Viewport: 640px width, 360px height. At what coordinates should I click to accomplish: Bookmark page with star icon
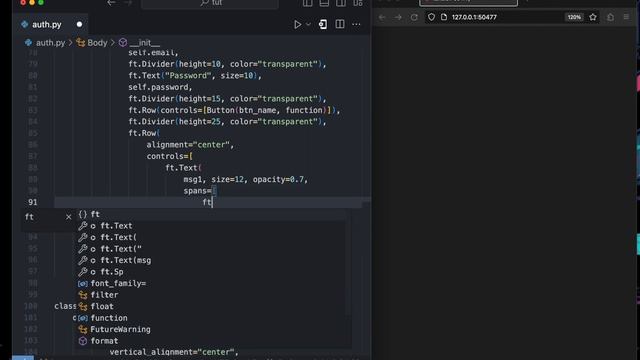(x=593, y=17)
